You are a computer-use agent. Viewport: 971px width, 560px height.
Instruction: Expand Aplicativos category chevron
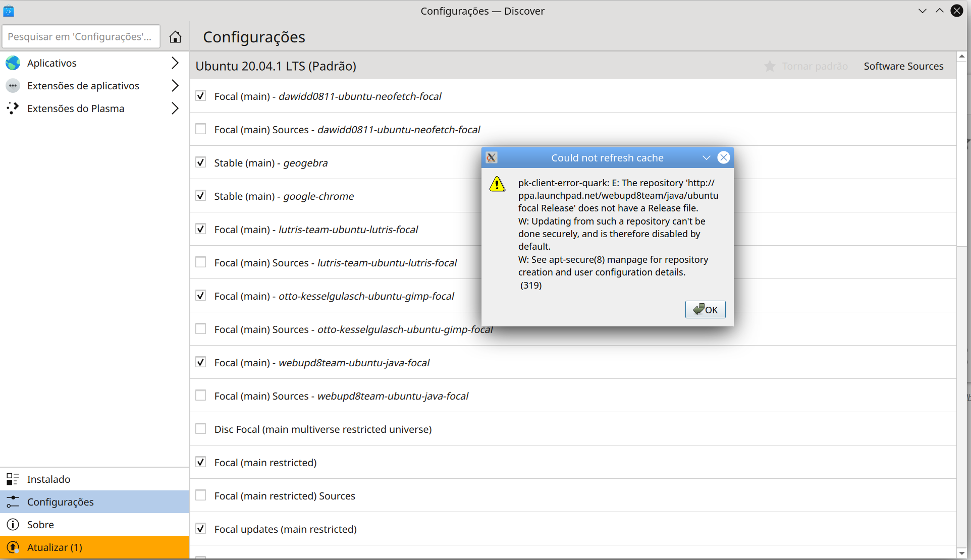coord(175,63)
